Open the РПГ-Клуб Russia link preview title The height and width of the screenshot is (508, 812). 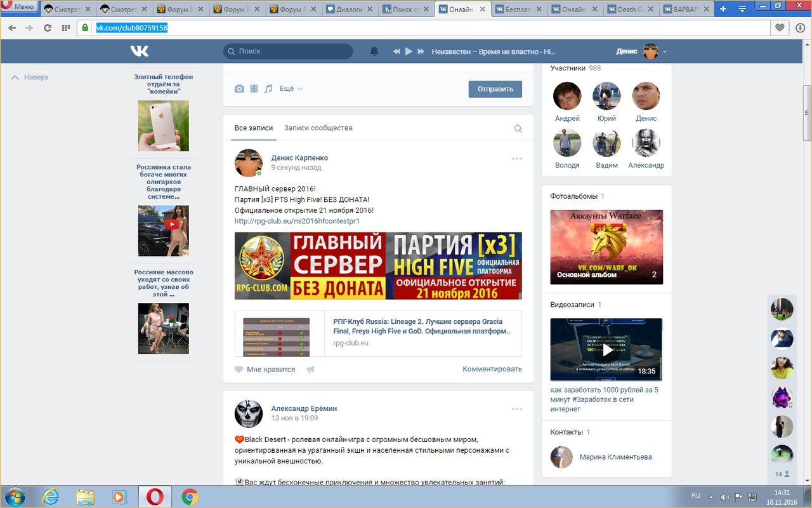422,326
